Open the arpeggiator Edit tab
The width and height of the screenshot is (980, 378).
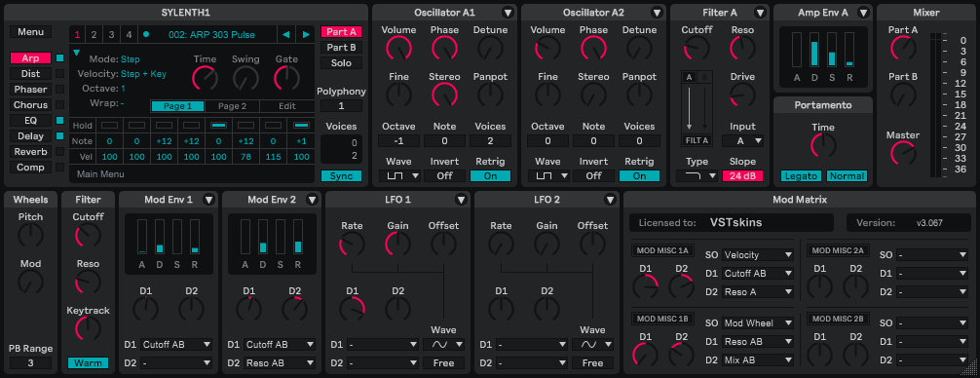click(286, 106)
